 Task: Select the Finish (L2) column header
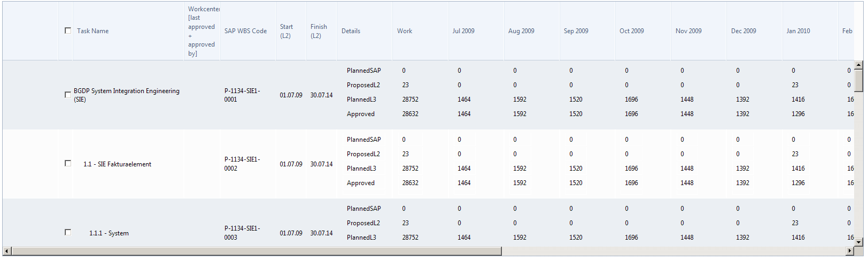[x=319, y=31]
